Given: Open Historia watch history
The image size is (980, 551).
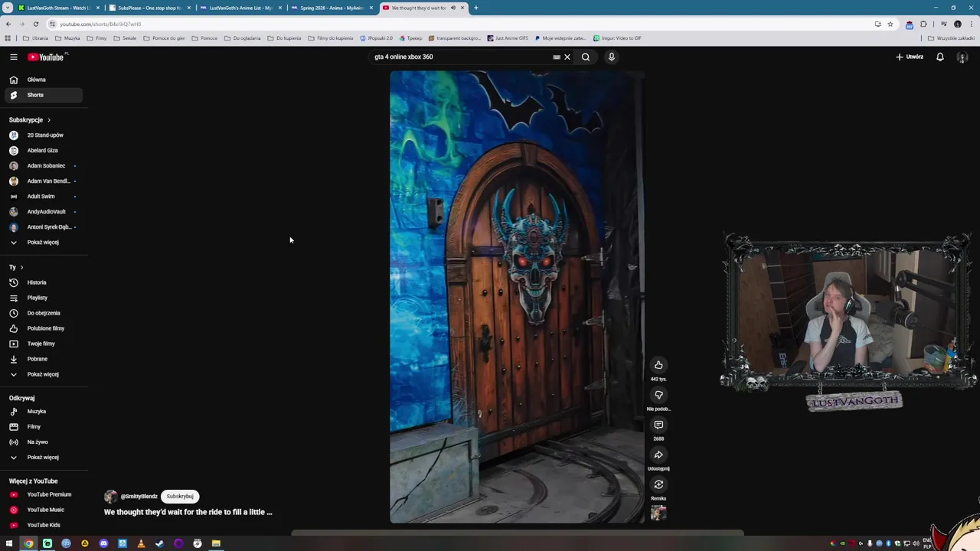Looking at the screenshot, I should tap(42, 282).
